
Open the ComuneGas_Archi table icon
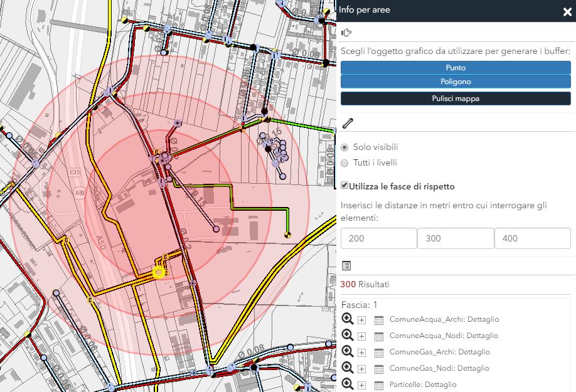click(379, 352)
